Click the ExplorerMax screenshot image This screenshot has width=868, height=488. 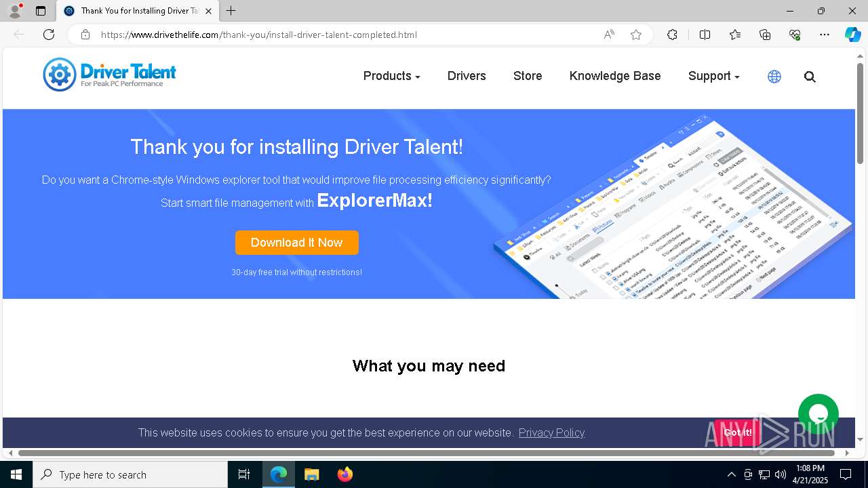671,207
